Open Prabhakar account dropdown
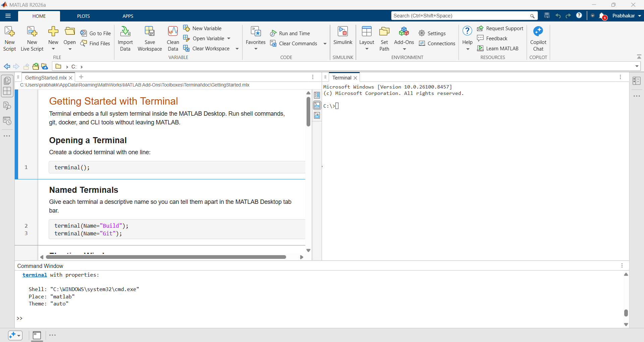The width and height of the screenshot is (644, 342). (626, 16)
